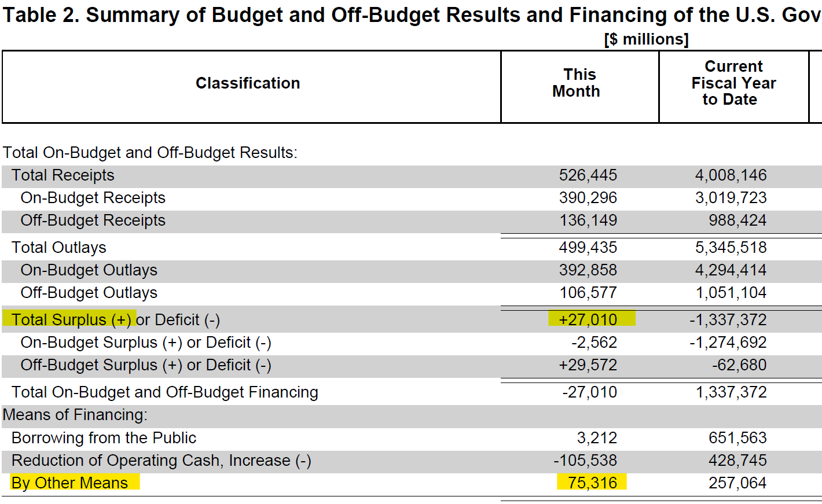Click the Total Receipts row label

point(63,175)
